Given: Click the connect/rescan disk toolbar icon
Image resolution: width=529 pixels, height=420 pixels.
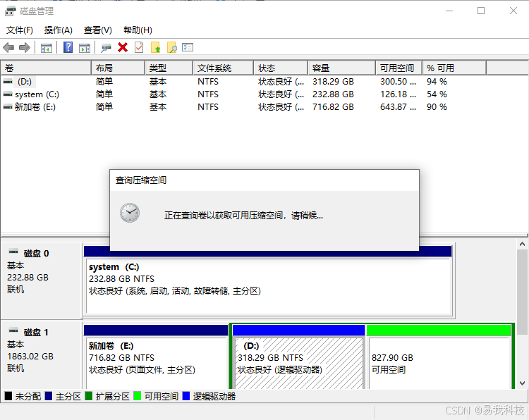Looking at the screenshot, I should (x=106, y=48).
